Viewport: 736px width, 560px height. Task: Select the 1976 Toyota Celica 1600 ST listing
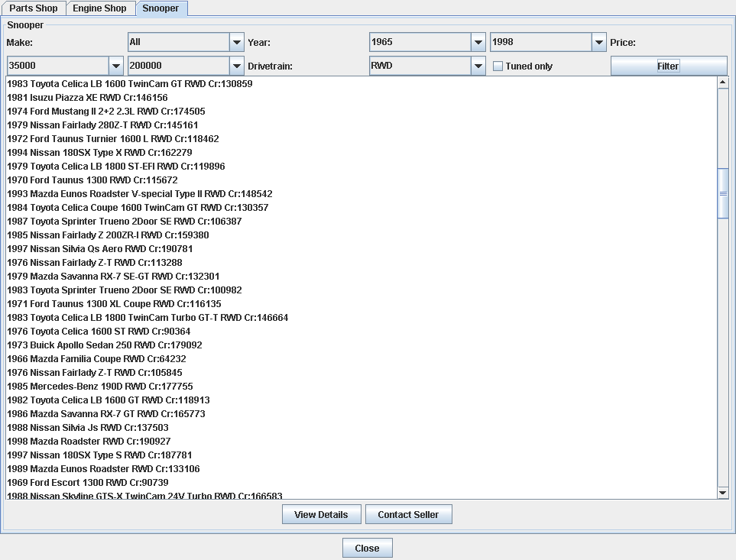coord(362,332)
